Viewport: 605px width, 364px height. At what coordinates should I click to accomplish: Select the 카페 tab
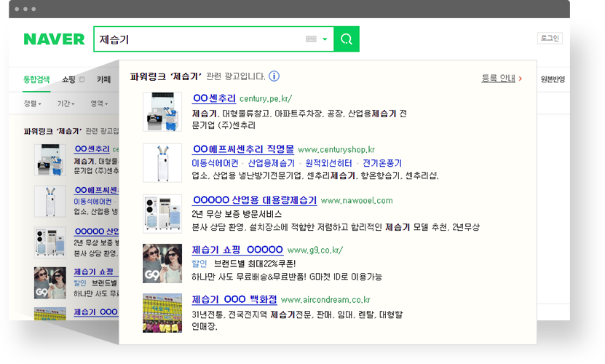[x=103, y=79]
